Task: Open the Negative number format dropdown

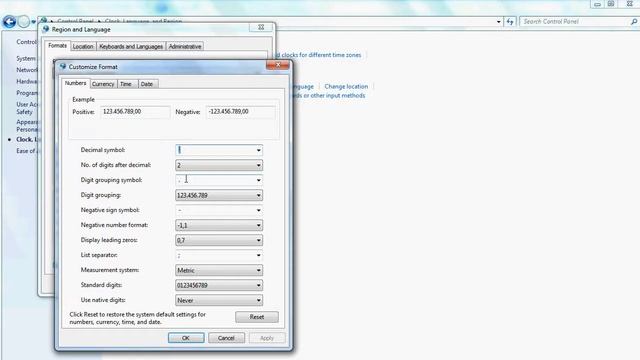Action: pos(258,225)
